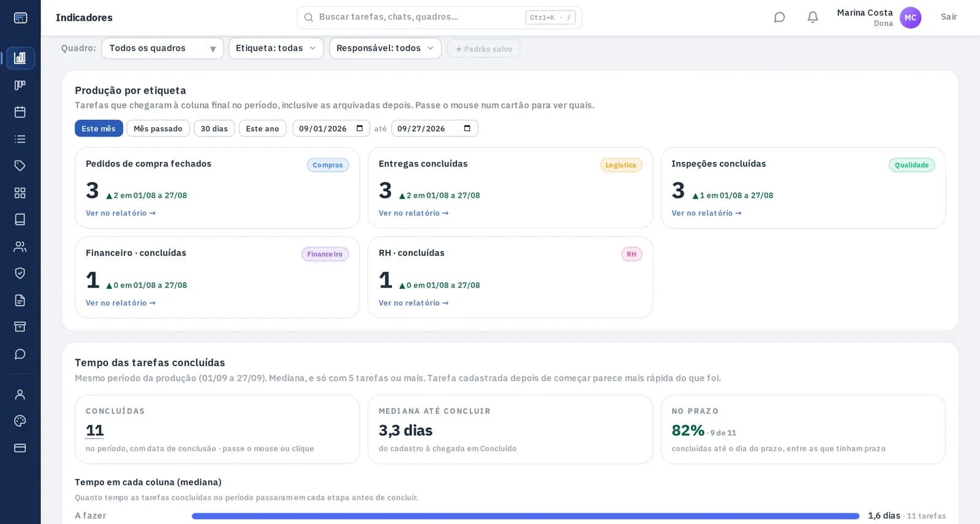Click the A fazer median time bar

pyautogui.click(x=526, y=516)
